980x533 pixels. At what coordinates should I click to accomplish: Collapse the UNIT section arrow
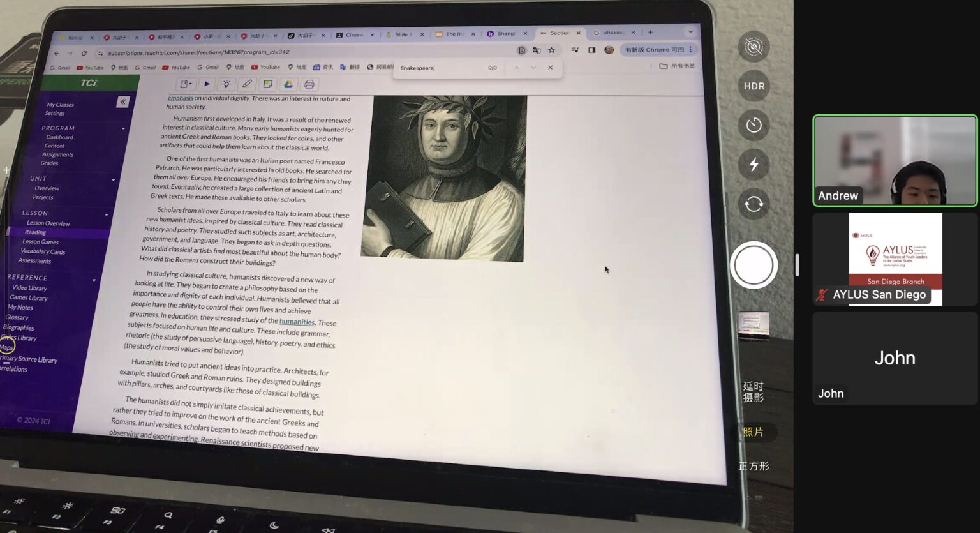114,179
